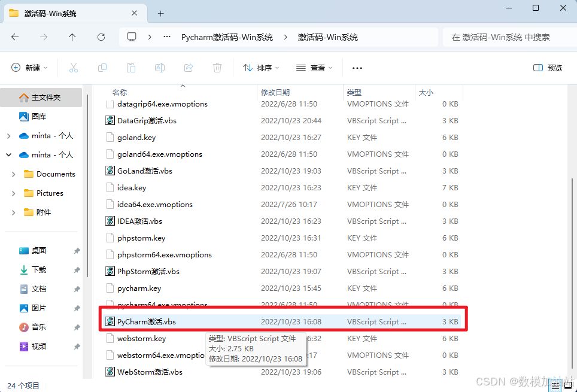Click the search box for 激活码-Win系统
The image size is (577, 392).
[506, 37]
